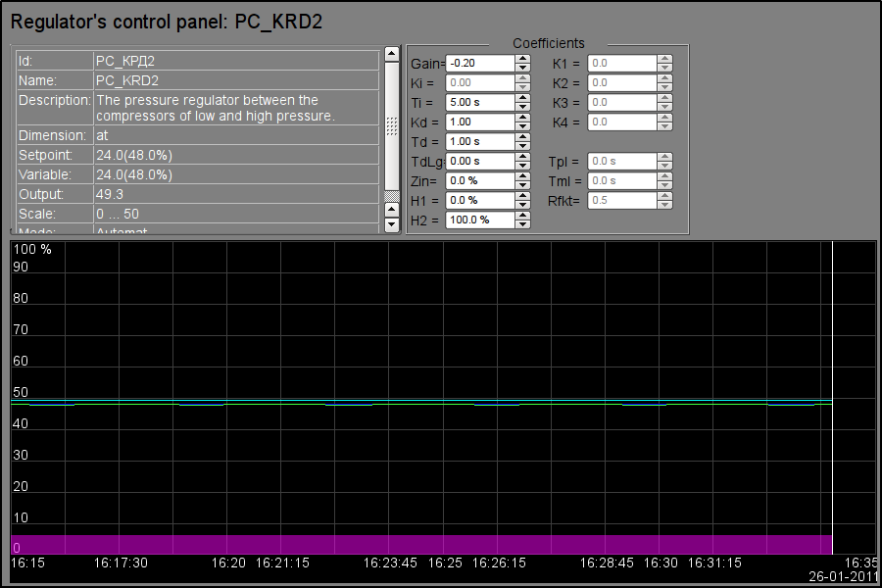Click the info table scrollbar handle
Screen dimensions: 882x588
[392, 125]
